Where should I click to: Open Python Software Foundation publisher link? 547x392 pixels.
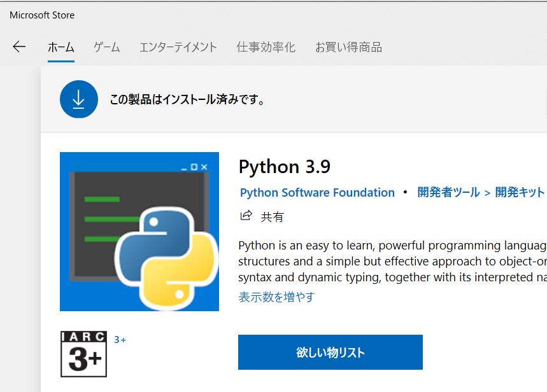318,193
